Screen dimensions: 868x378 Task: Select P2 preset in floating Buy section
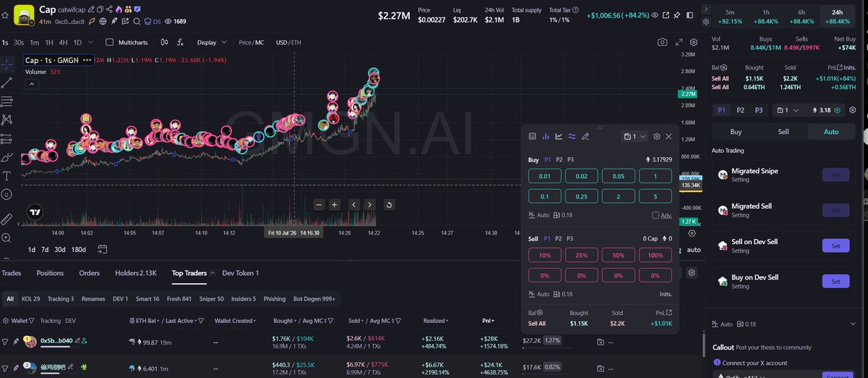[559, 159]
